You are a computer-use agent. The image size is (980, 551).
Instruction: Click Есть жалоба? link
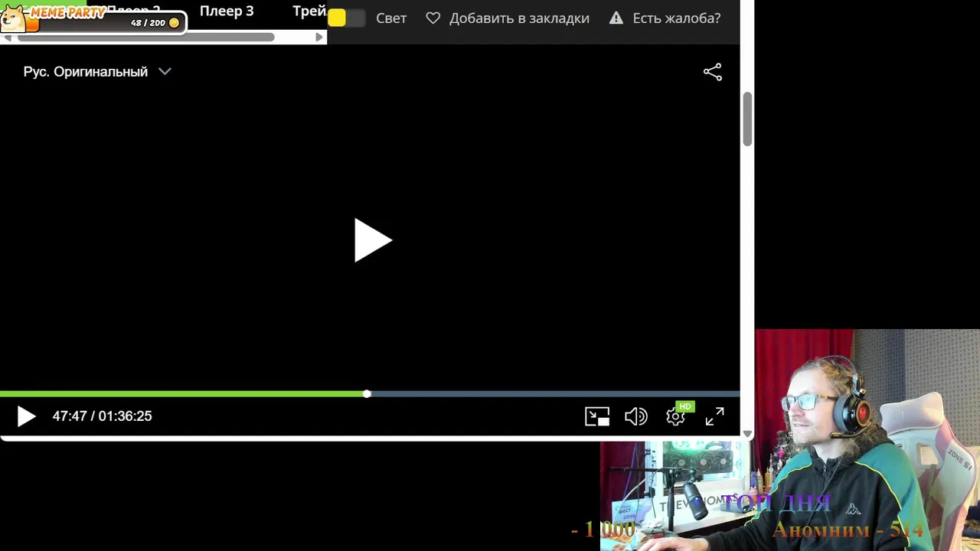click(677, 18)
